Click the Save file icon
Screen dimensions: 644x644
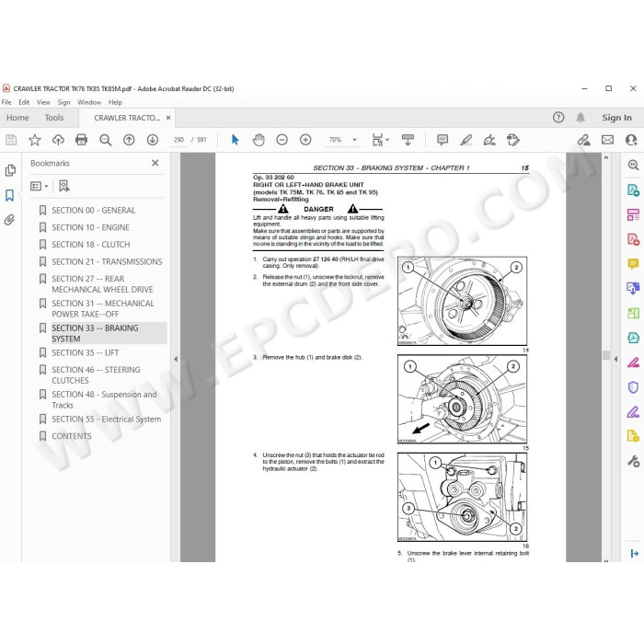[x=11, y=140]
